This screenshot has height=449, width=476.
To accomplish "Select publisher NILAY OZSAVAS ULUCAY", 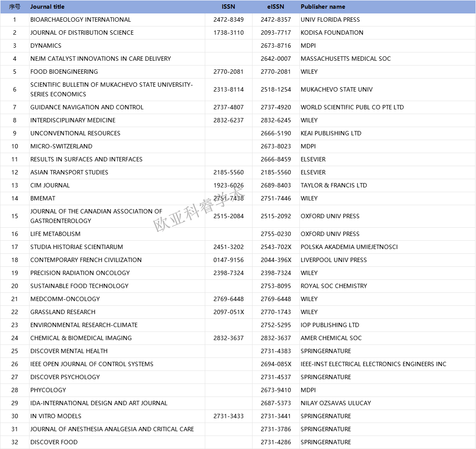I will (x=336, y=404).
